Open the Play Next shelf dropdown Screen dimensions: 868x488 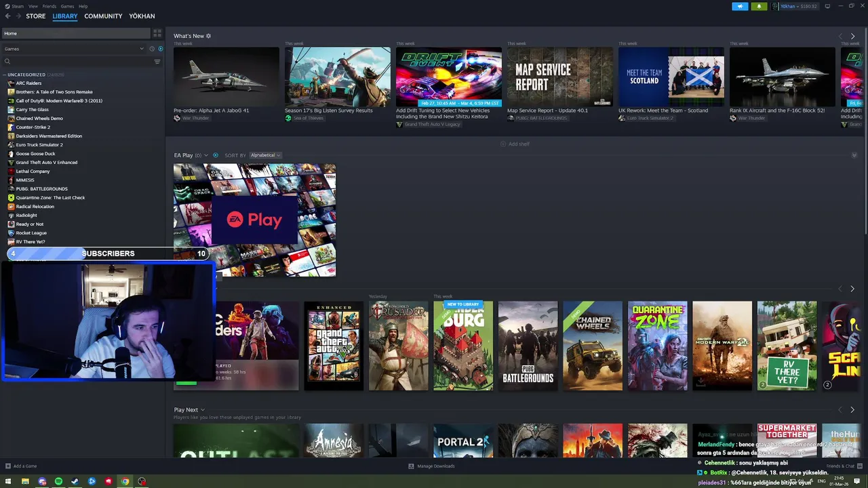pyautogui.click(x=202, y=410)
